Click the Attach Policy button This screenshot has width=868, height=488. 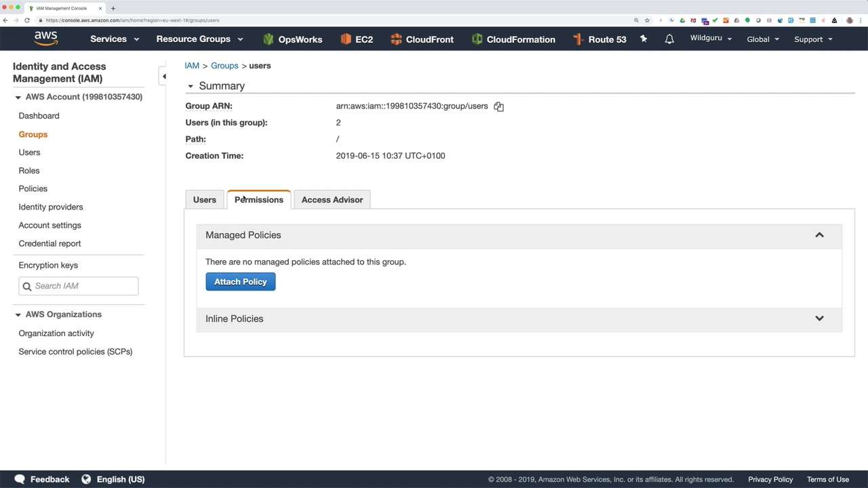(241, 282)
